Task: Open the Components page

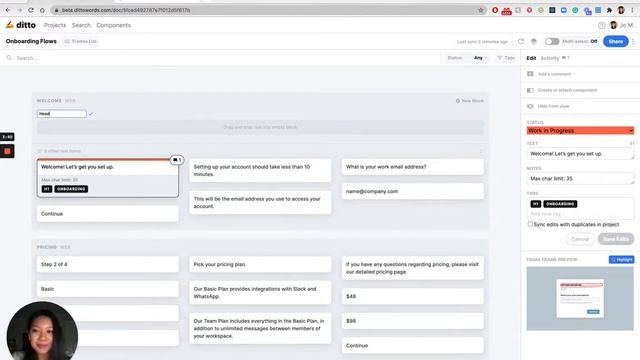Action: click(113, 25)
